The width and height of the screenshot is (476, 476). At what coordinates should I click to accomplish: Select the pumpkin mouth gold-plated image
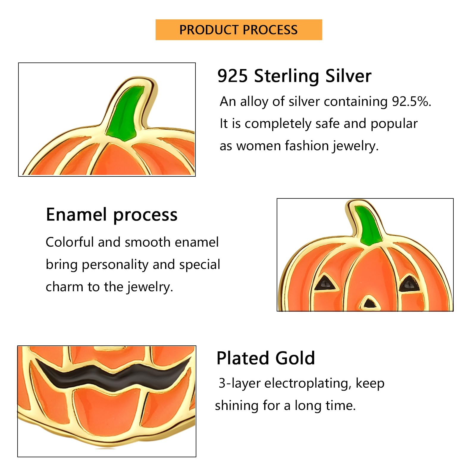[x=107, y=401]
